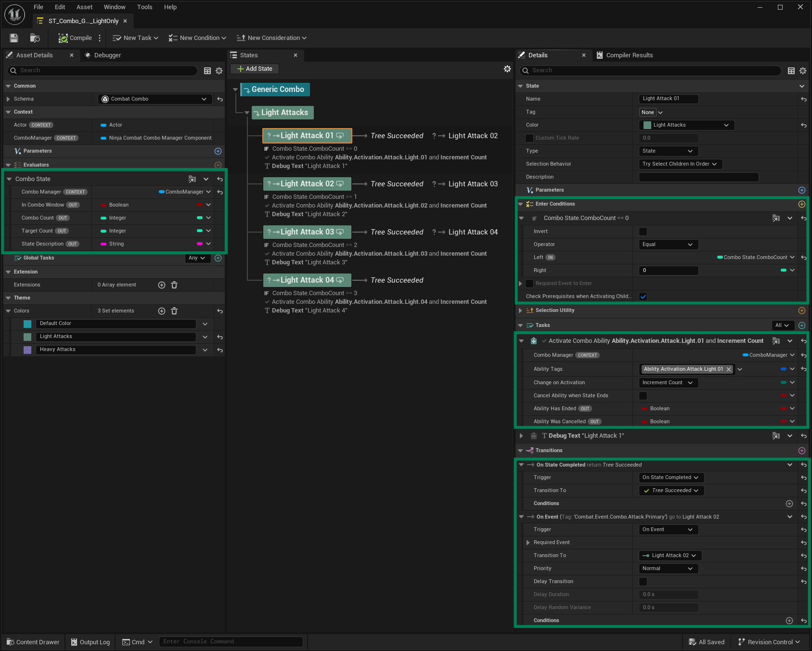The height and width of the screenshot is (651, 812).
Task: Empty the Colors set with trash icon
Action: 174,311
